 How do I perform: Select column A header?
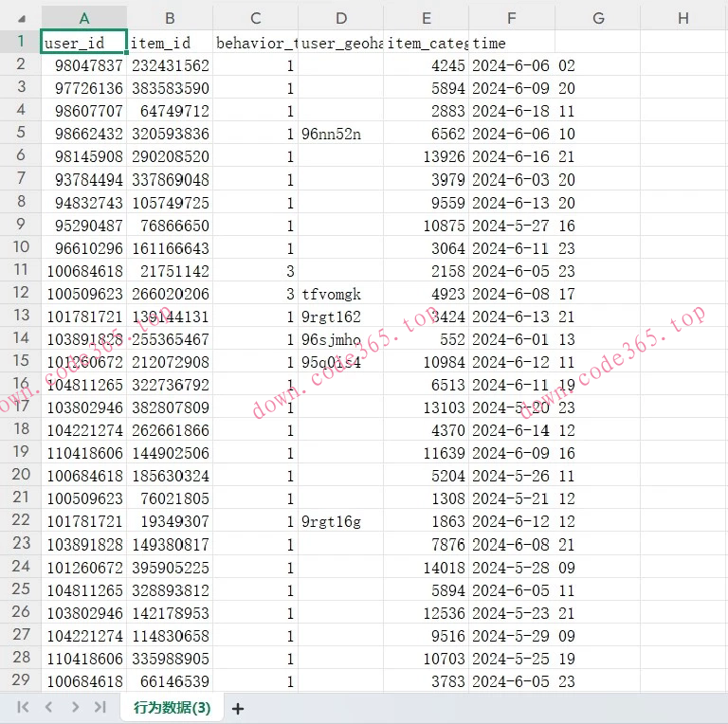(83, 18)
